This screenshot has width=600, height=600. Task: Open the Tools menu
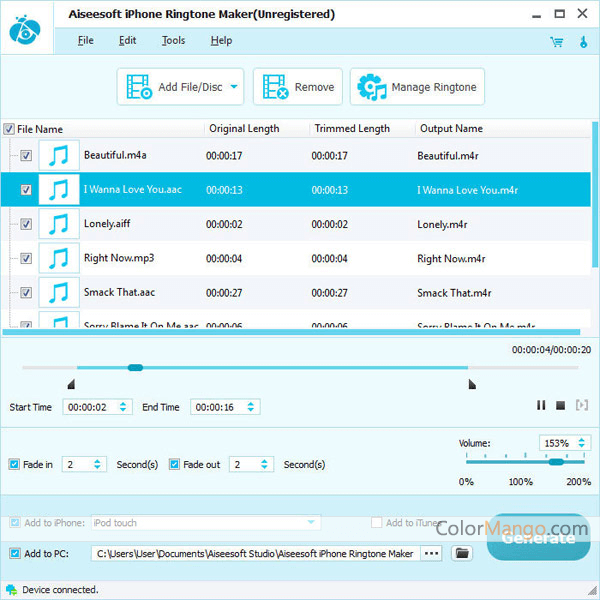[173, 41]
